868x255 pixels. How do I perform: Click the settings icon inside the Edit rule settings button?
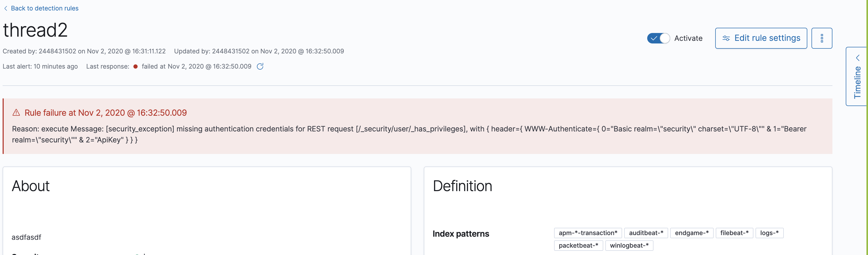pyautogui.click(x=726, y=38)
